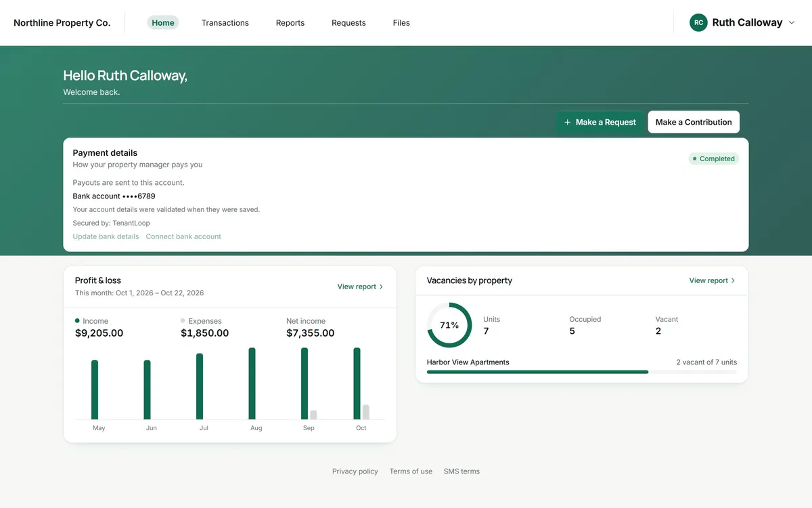The height and width of the screenshot is (508, 812).
Task: View the Vacancies by property report
Action: pyautogui.click(x=713, y=280)
